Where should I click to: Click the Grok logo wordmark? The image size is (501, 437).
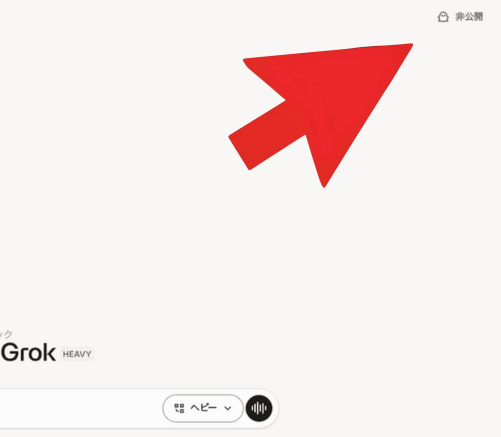[28, 352]
